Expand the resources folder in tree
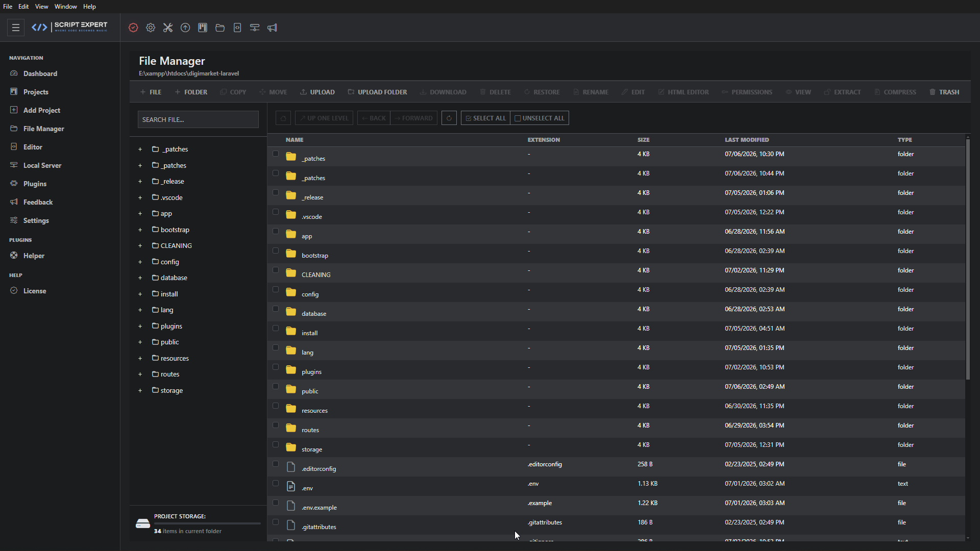Image resolution: width=980 pixels, height=551 pixels. point(140,358)
